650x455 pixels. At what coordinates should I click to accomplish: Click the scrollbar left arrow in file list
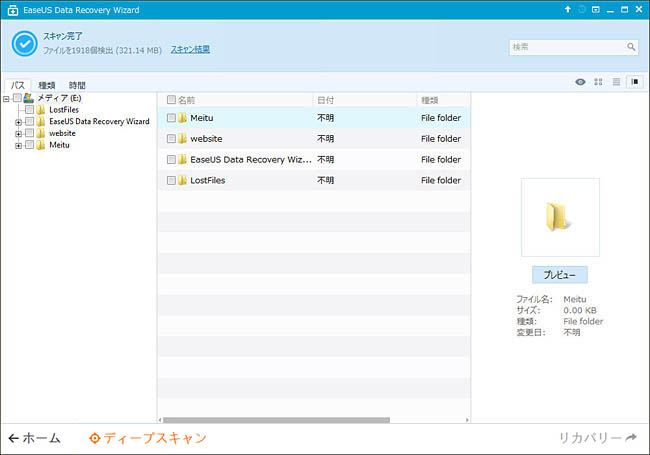pyautogui.click(x=160, y=420)
